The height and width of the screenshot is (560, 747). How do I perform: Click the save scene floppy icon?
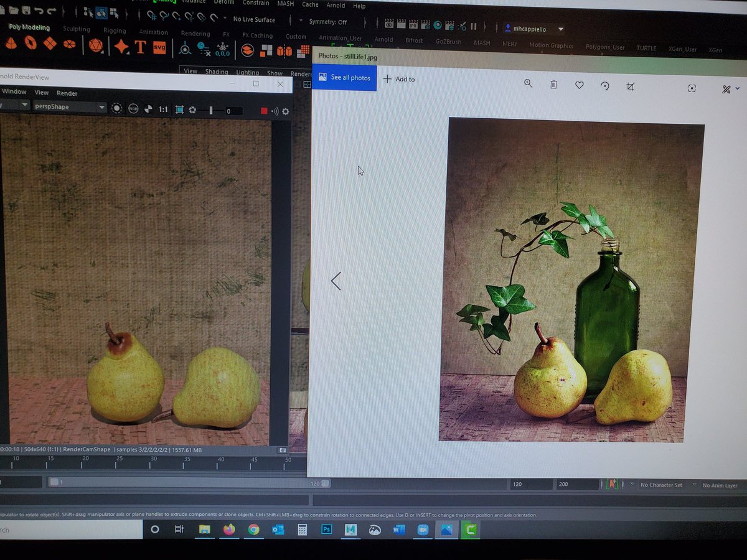coord(26,10)
